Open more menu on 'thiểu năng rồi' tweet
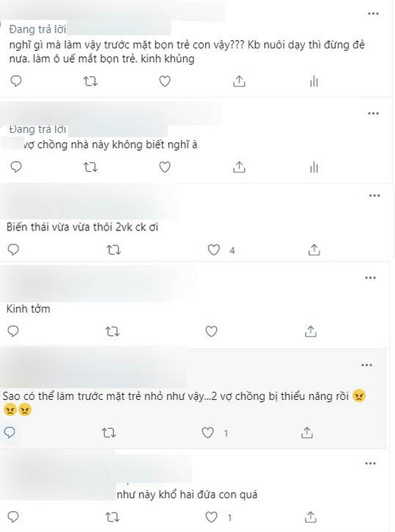 coord(366,366)
